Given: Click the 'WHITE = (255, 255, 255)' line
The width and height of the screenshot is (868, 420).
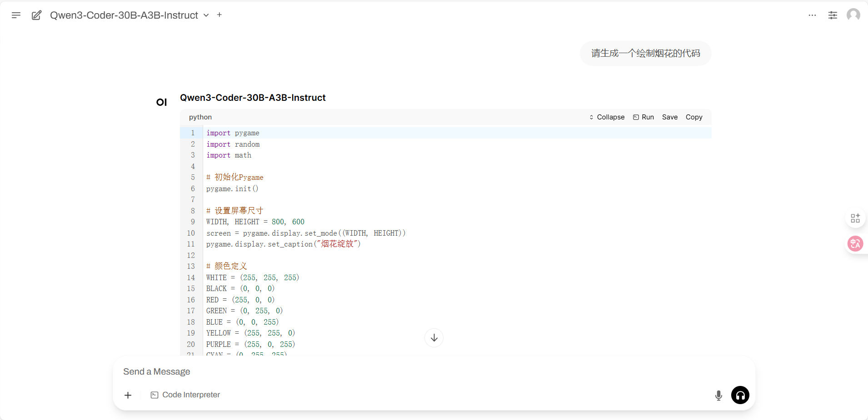Looking at the screenshot, I should [253, 277].
